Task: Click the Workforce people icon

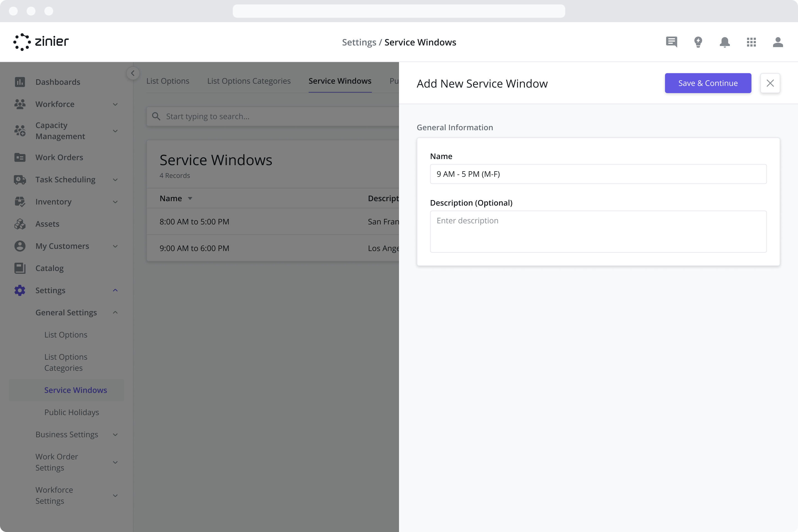Action: click(x=20, y=104)
